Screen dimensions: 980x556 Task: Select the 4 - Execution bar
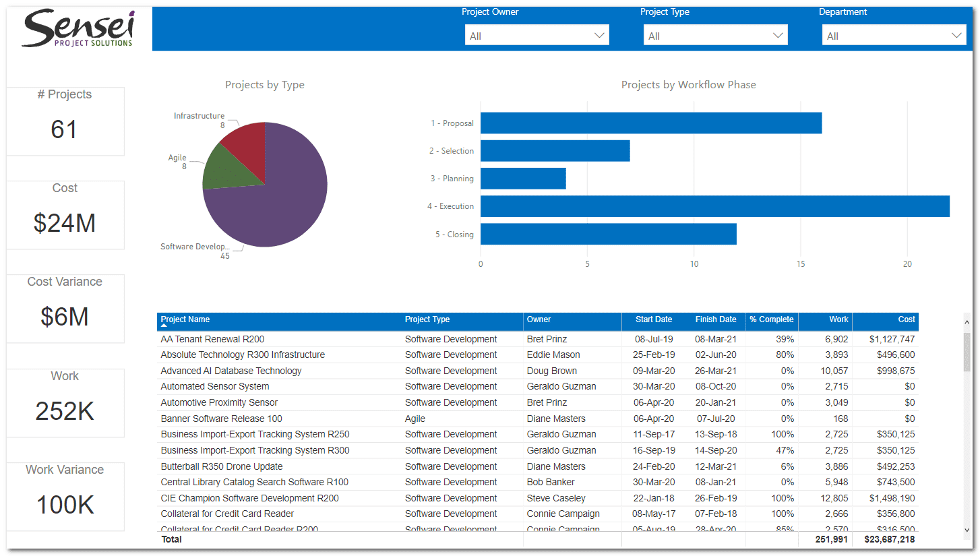click(x=714, y=206)
